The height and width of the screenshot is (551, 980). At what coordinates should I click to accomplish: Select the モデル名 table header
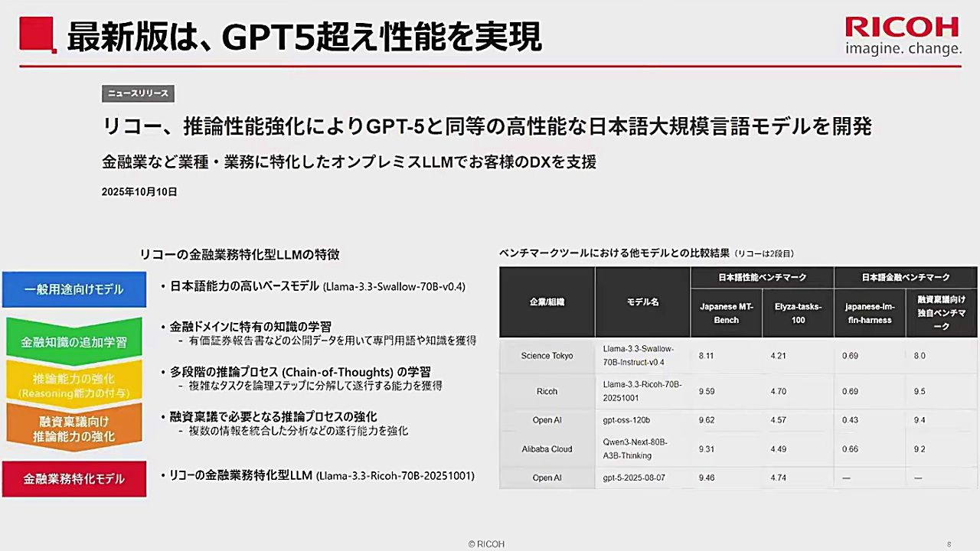pyautogui.click(x=642, y=302)
